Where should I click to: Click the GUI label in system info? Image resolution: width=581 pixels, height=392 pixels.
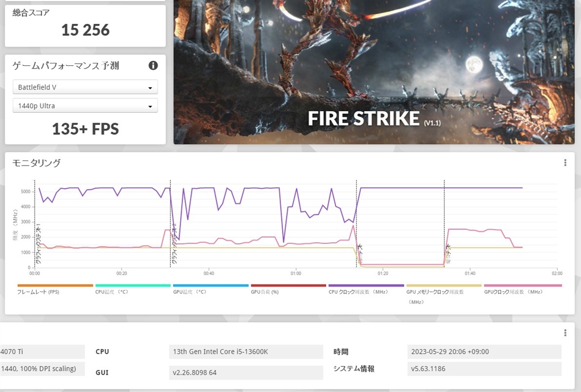pyautogui.click(x=102, y=372)
